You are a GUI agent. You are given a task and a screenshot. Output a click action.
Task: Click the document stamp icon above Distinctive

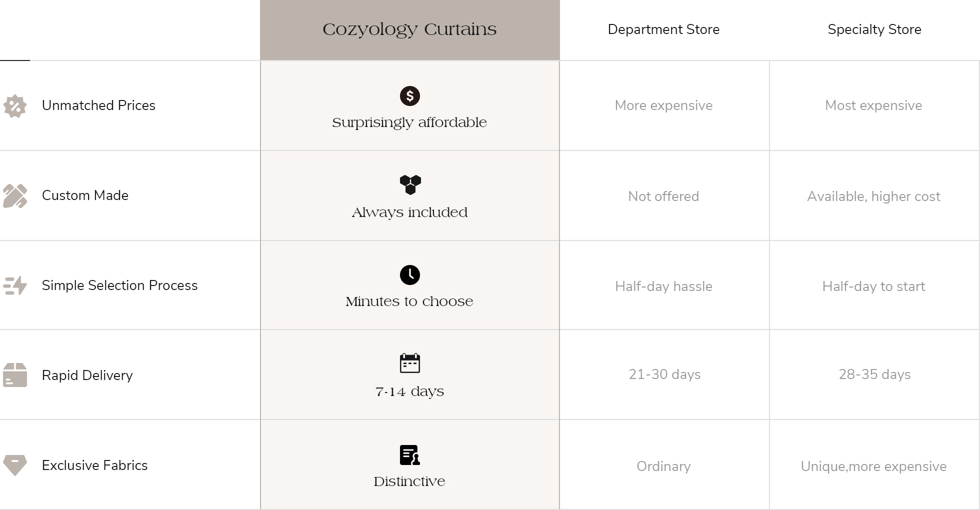click(410, 455)
